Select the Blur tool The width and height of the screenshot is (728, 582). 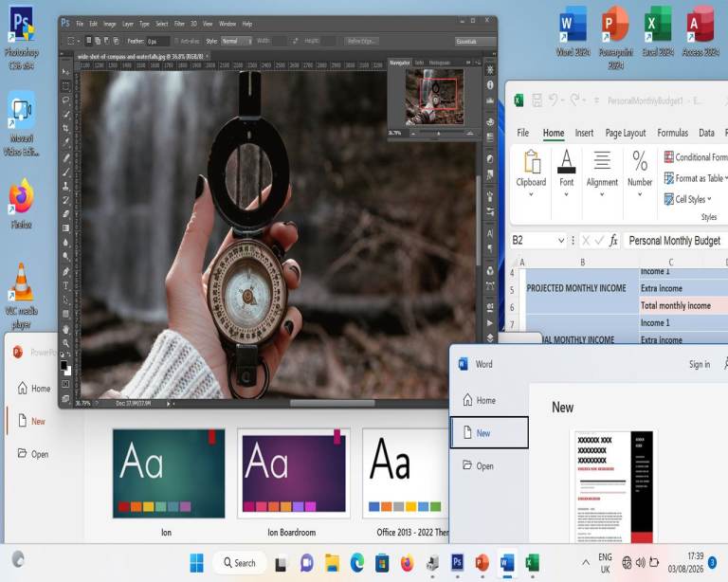coord(66,243)
